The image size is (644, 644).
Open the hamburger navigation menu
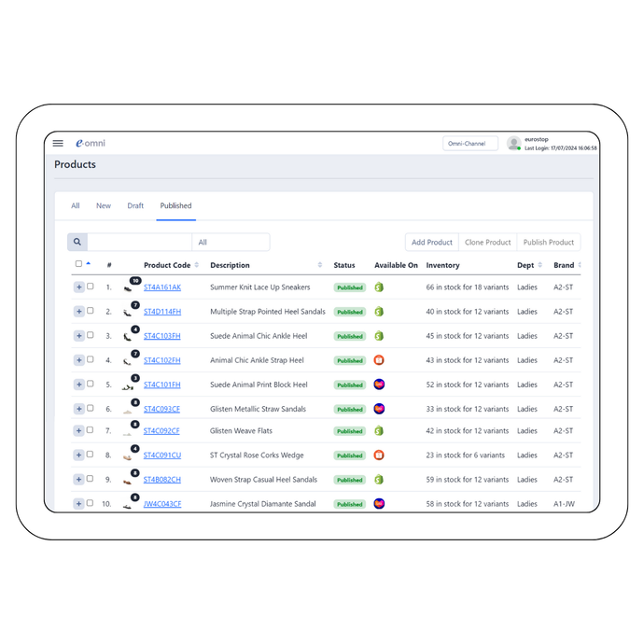click(58, 144)
